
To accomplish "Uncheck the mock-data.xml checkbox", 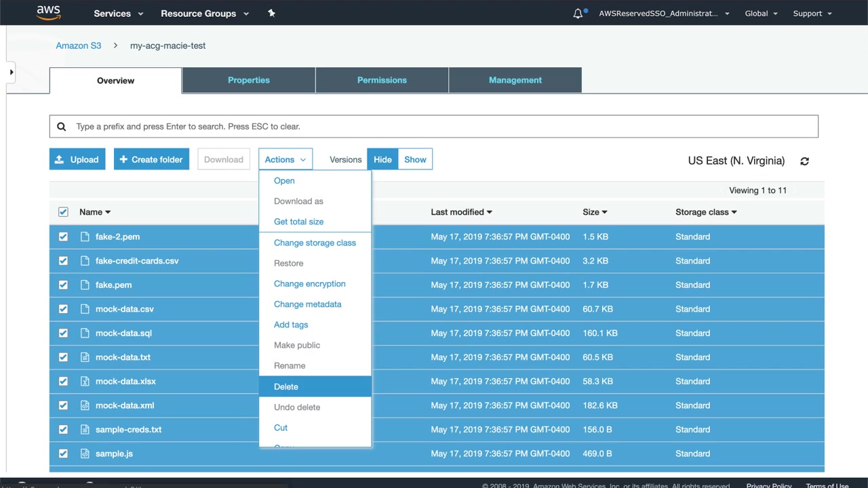I will click(x=63, y=405).
